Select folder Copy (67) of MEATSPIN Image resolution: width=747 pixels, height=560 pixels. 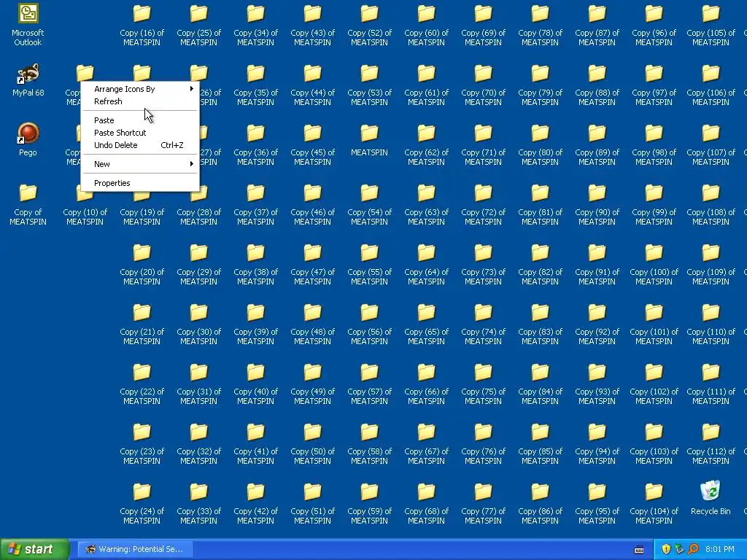pos(426,443)
